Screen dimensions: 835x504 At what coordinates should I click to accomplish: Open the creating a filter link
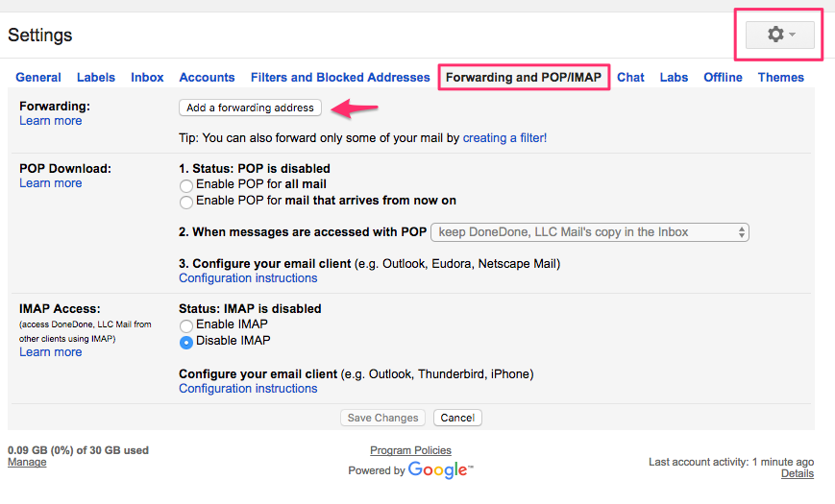pyautogui.click(x=504, y=138)
